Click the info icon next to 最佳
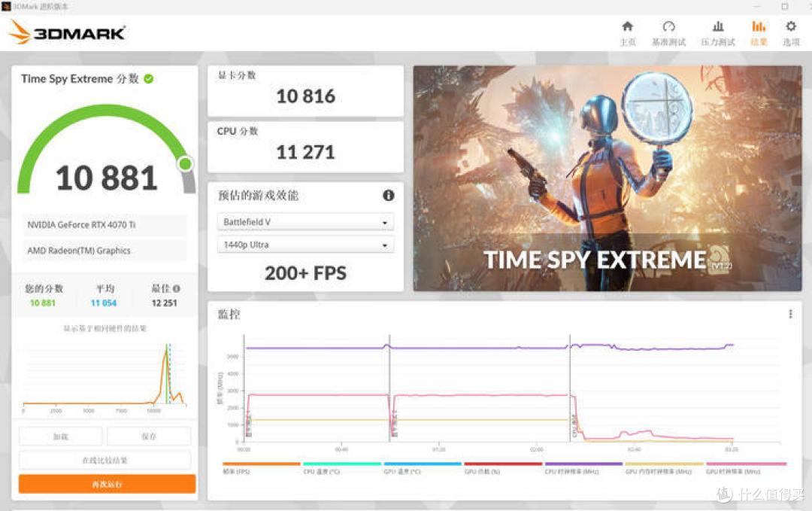The width and height of the screenshot is (812, 511). [177, 289]
